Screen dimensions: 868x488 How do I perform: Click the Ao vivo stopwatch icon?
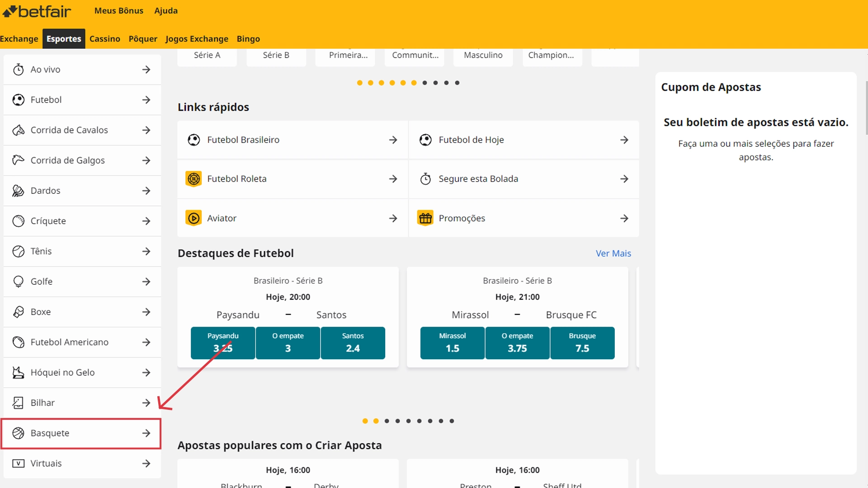point(18,70)
